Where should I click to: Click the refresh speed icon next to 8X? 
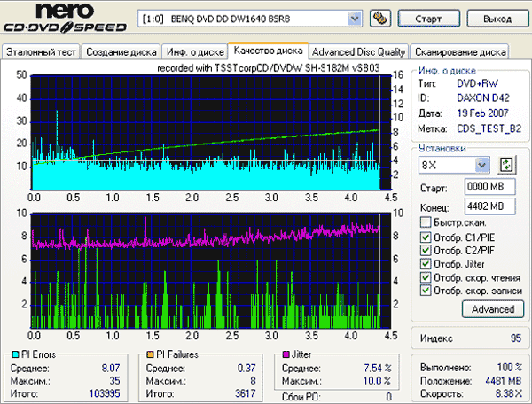coord(507,165)
